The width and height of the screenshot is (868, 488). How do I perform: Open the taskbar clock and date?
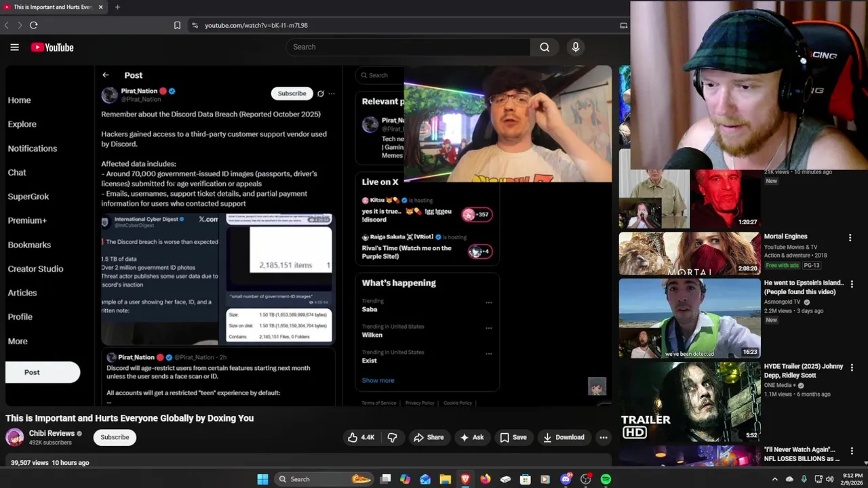click(853, 479)
